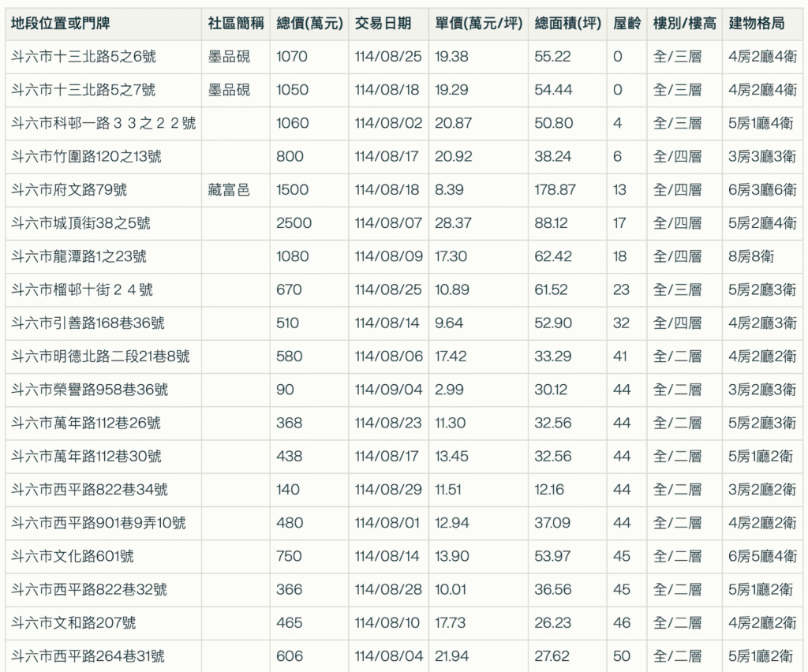Click the 藏富邑 community name
Image resolution: width=808 pixels, height=672 pixels.
tap(229, 190)
